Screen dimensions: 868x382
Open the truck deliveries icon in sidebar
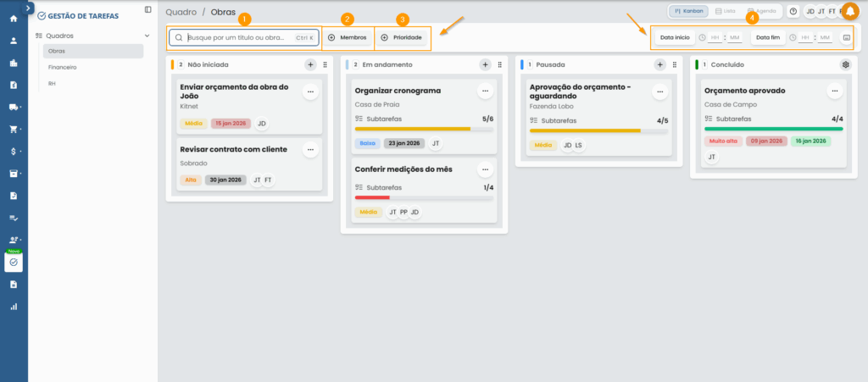(14, 107)
